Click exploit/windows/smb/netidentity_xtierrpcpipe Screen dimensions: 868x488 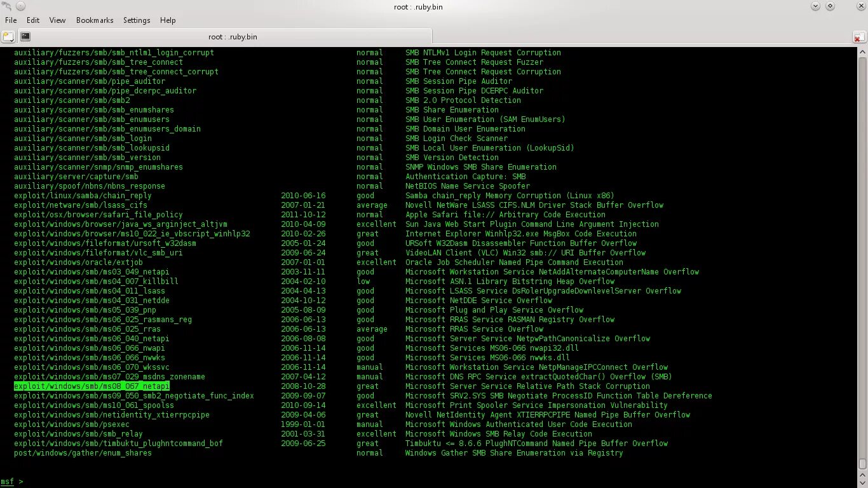[x=112, y=415]
